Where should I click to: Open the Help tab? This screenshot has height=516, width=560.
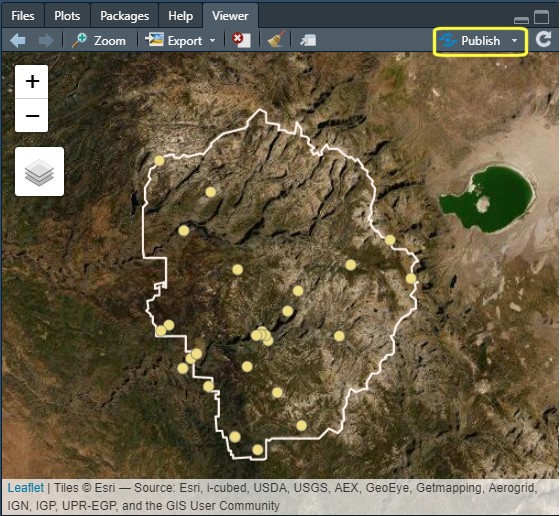click(x=180, y=16)
